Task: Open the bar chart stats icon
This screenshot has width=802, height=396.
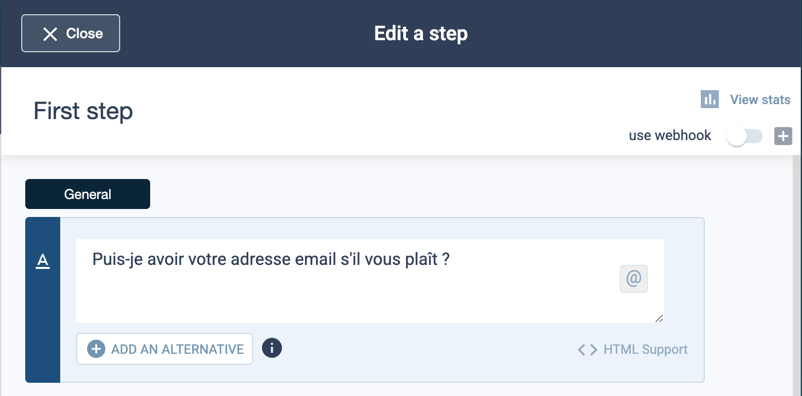Action: 709,99
